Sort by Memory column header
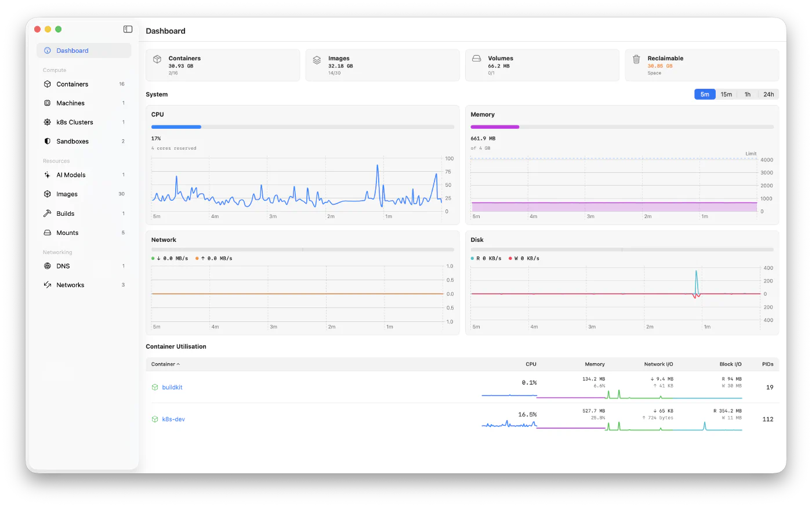812x507 pixels. point(594,364)
